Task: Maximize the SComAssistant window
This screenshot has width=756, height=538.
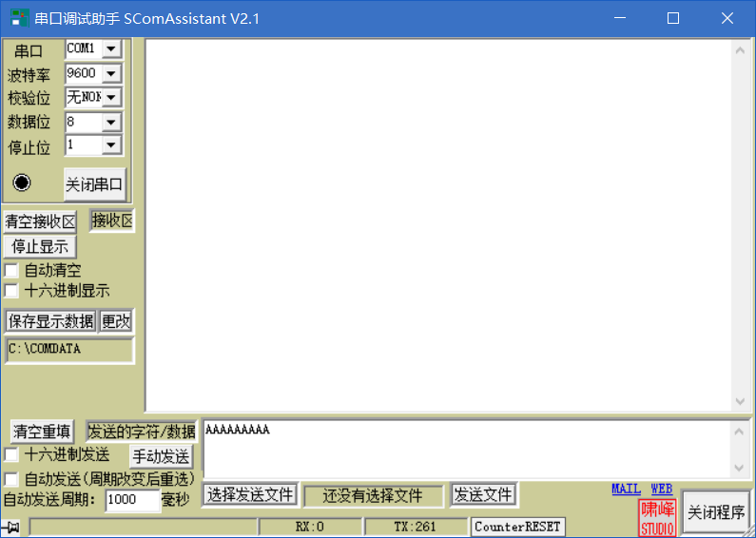Action: (673, 18)
